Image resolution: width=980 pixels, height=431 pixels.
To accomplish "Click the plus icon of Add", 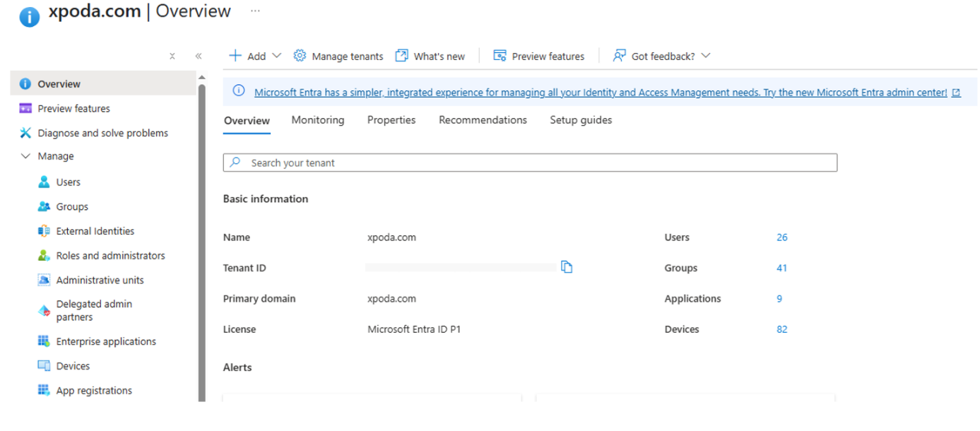I will click(236, 56).
